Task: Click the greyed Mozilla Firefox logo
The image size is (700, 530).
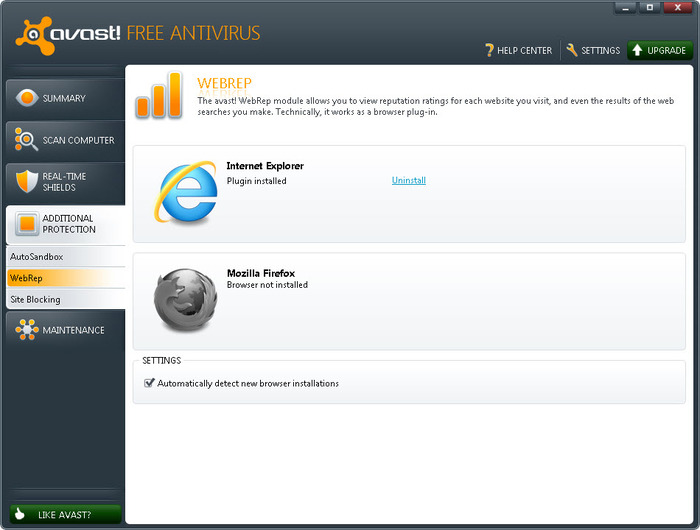Action: click(x=185, y=299)
